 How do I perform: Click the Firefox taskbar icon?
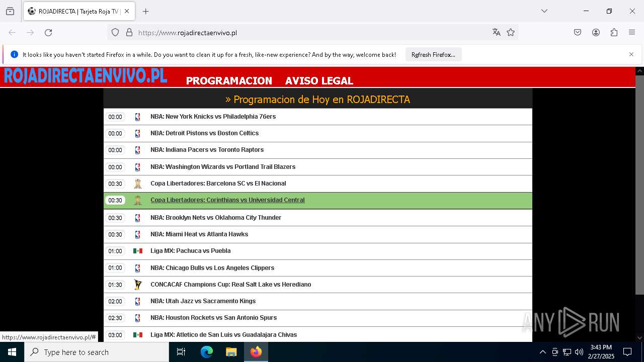256,352
